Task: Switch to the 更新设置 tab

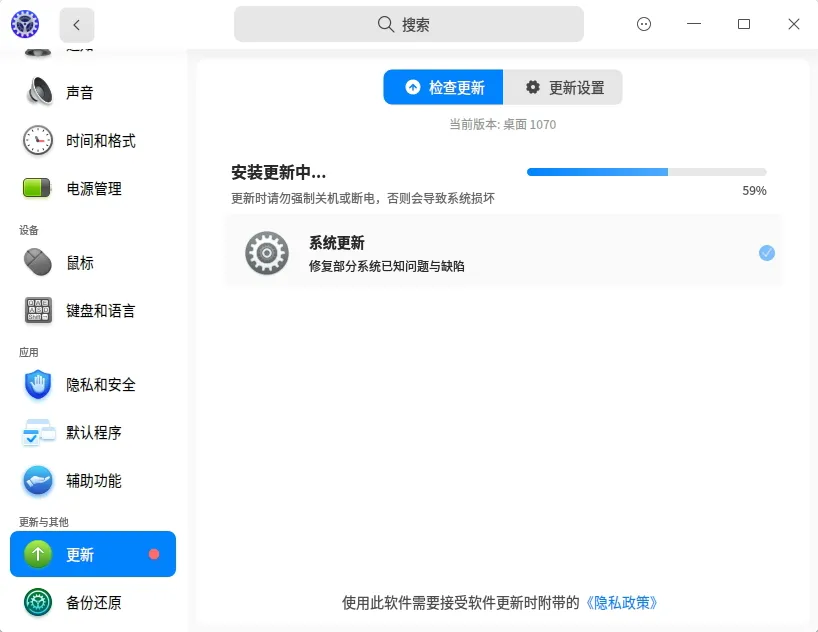Action: tap(563, 87)
